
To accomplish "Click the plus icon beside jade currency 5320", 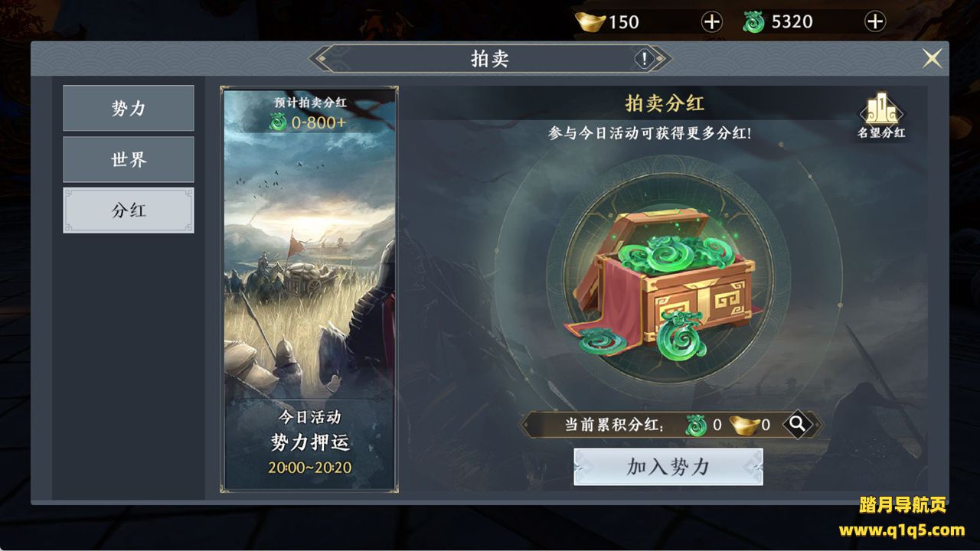I will (875, 22).
